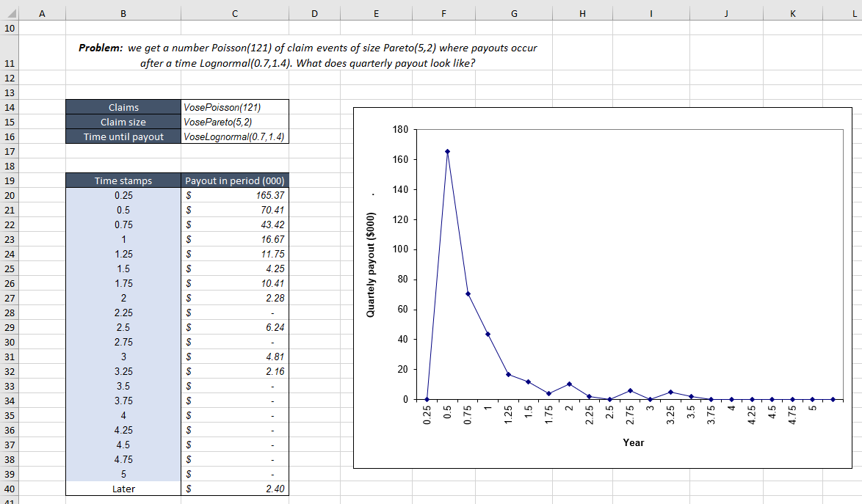Select the Payout in period (000) header cell
Screen dimensions: 862x504
[234, 180]
